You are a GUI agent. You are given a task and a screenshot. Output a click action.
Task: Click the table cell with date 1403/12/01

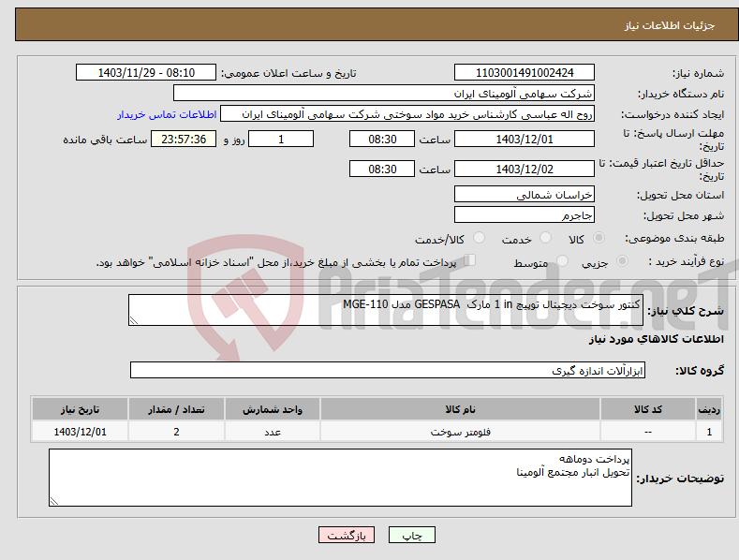coord(81,432)
